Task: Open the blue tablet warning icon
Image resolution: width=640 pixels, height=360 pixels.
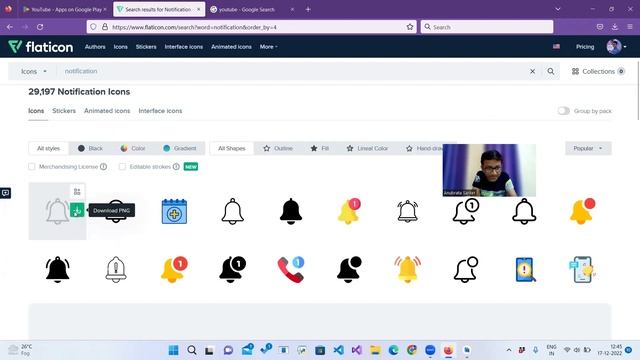Action: (x=525, y=269)
